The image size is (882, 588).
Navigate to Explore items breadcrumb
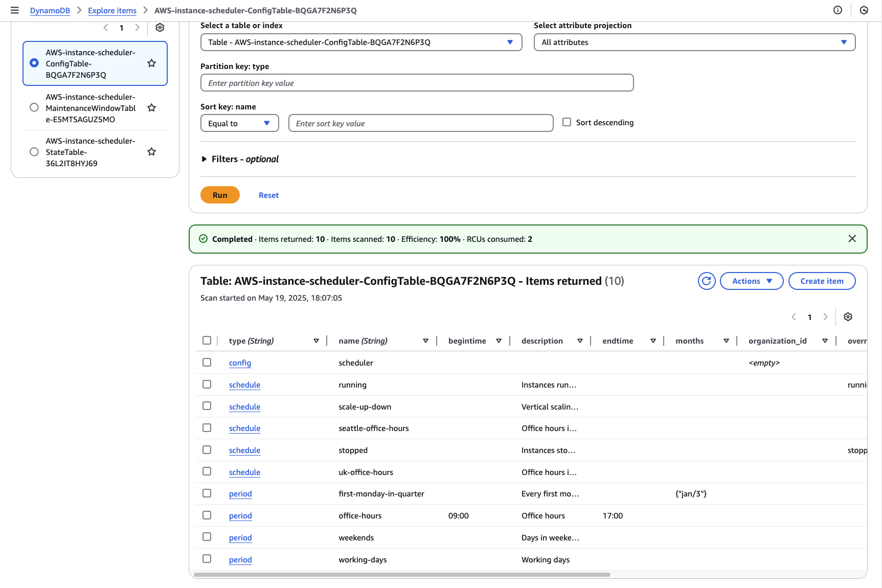pyautogui.click(x=112, y=11)
